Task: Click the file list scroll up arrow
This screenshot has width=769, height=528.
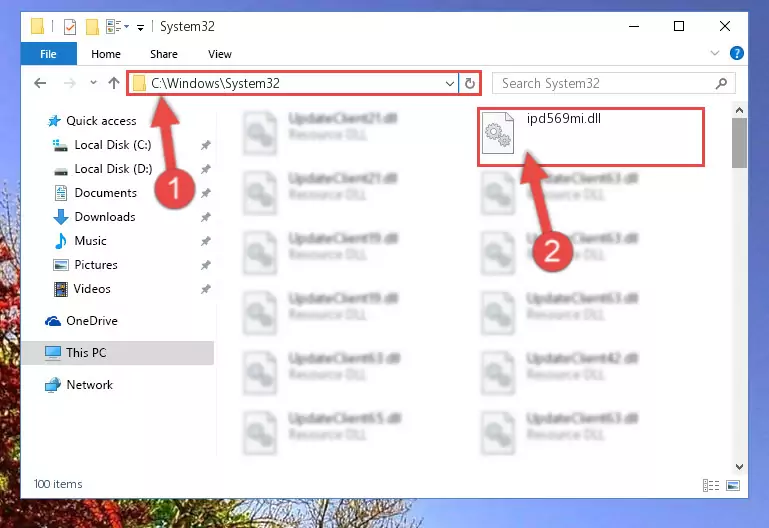Action: (739, 110)
